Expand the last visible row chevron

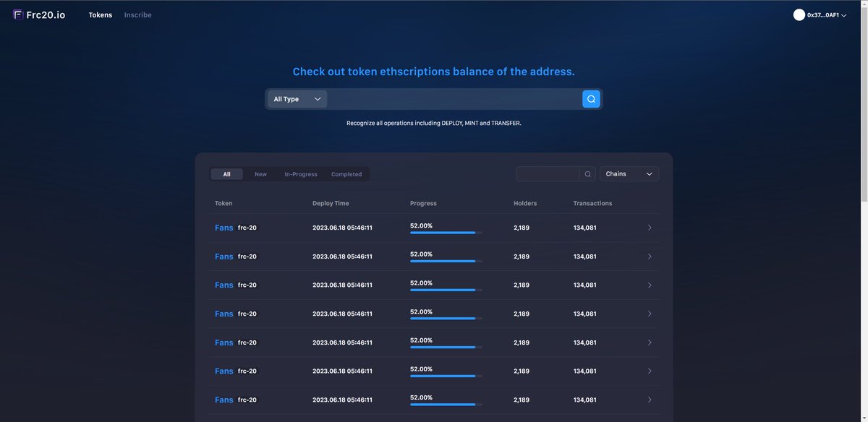point(650,400)
